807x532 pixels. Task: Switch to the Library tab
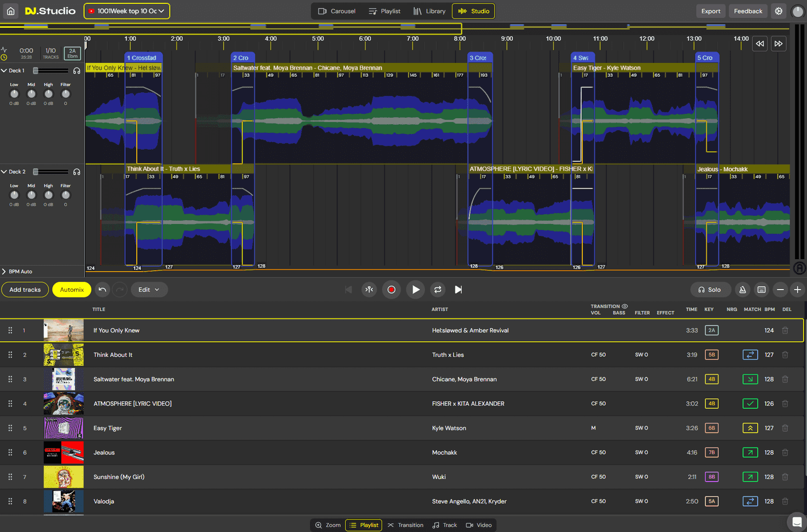click(429, 11)
